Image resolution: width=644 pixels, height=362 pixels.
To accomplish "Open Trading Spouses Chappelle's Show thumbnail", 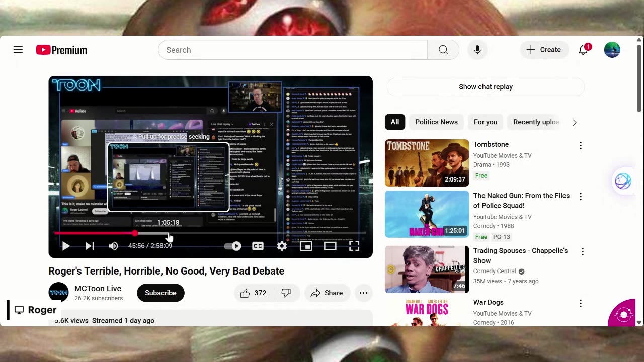I will pyautogui.click(x=427, y=269).
